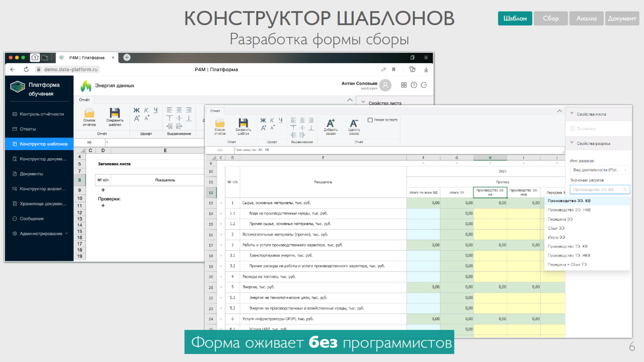
Task: Align to vertical middle in front window ribbon
Action: pos(302,127)
